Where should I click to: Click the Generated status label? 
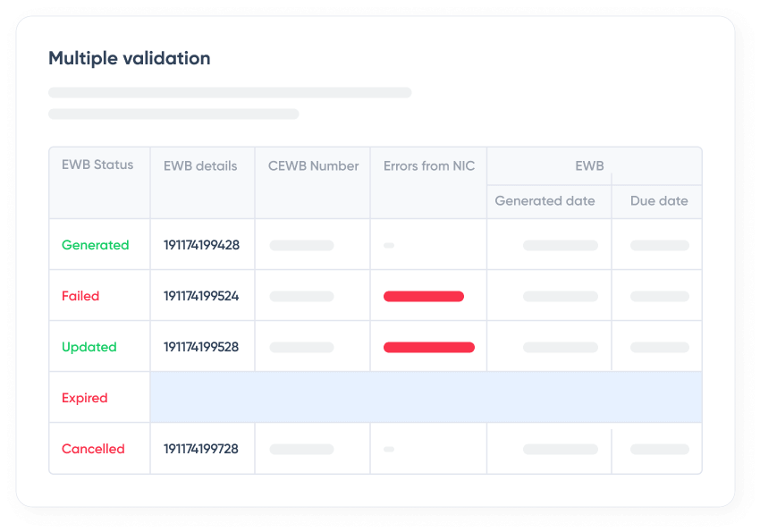(x=95, y=245)
